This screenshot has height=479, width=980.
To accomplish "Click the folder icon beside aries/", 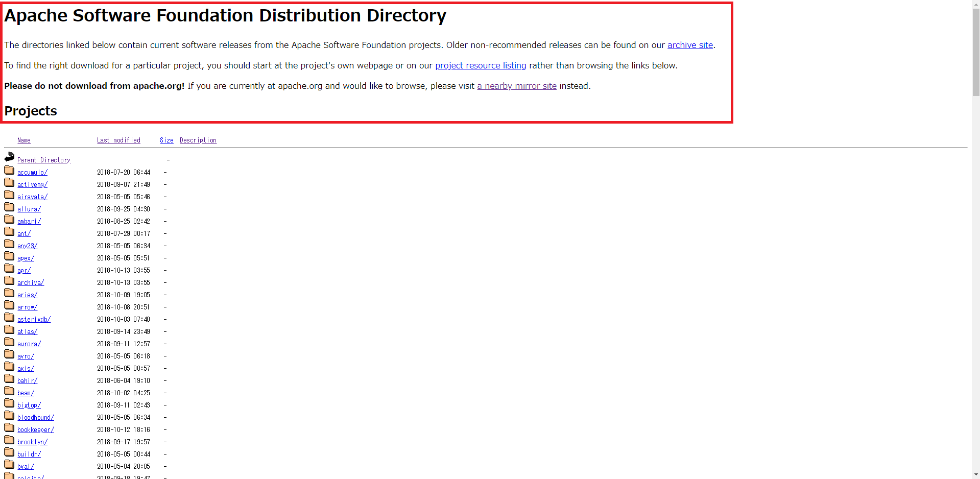I will [9, 293].
